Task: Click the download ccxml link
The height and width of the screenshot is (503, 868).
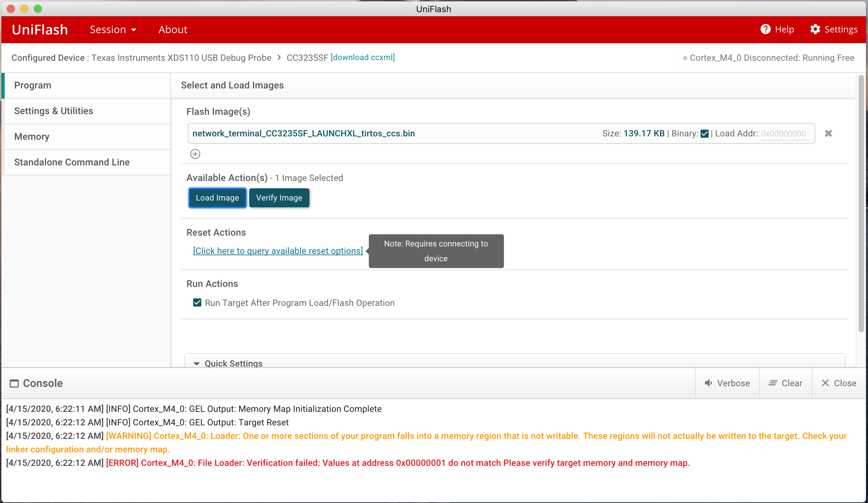Action: click(362, 57)
